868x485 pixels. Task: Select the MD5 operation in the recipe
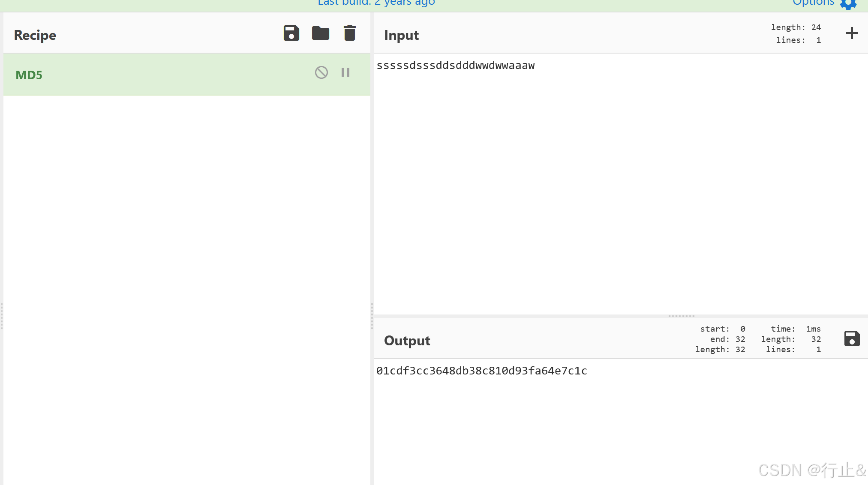29,75
